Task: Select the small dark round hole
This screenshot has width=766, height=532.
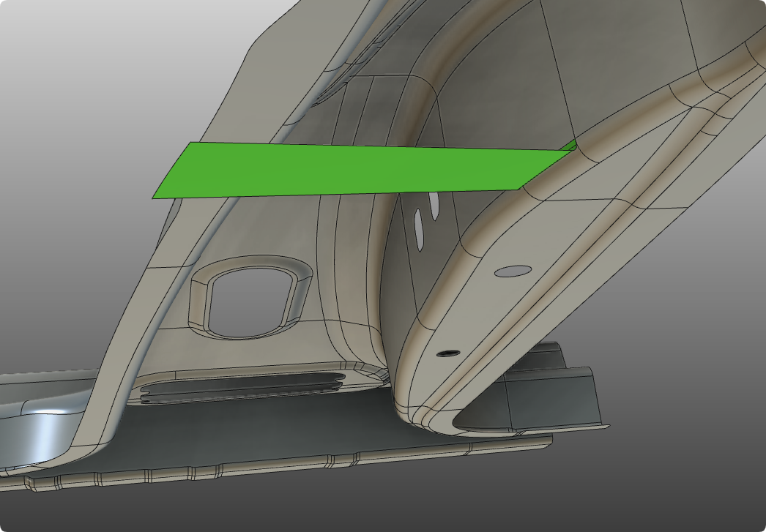Action: (447, 353)
